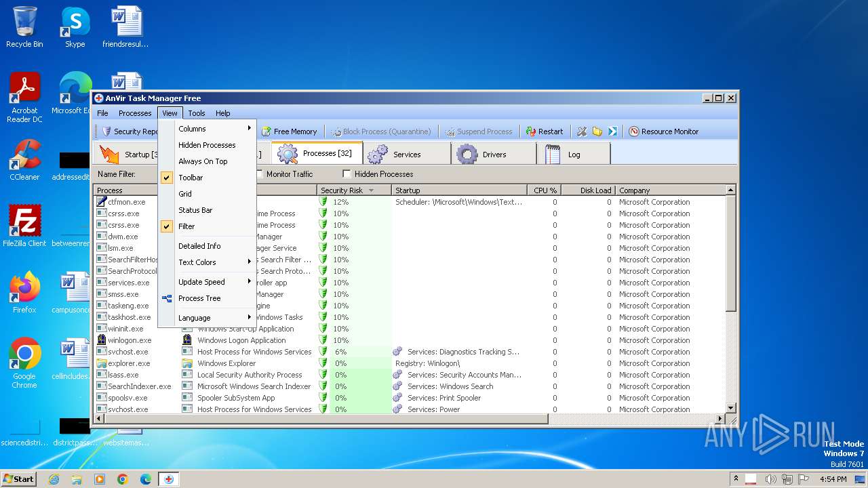Click the Restart button in toolbar
The image size is (868, 488).
[544, 131]
